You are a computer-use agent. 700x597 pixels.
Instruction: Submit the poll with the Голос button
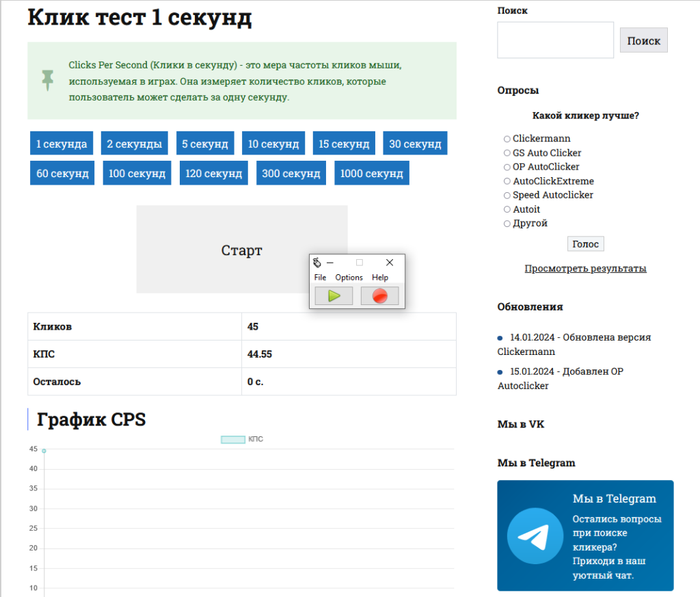585,244
